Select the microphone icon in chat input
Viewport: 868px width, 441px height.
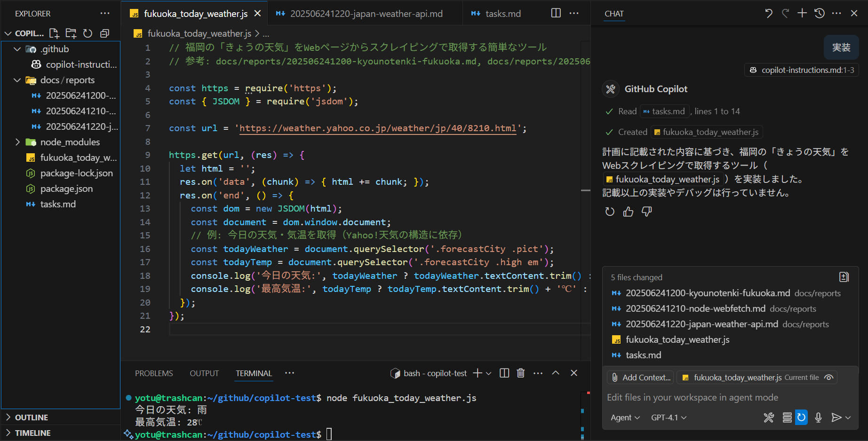tap(818, 417)
